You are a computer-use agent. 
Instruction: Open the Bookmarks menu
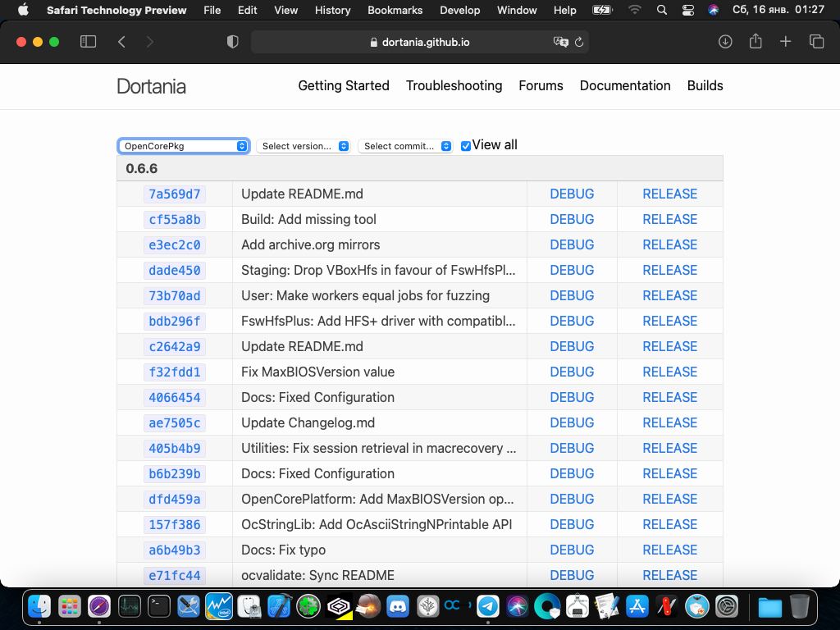395,10
